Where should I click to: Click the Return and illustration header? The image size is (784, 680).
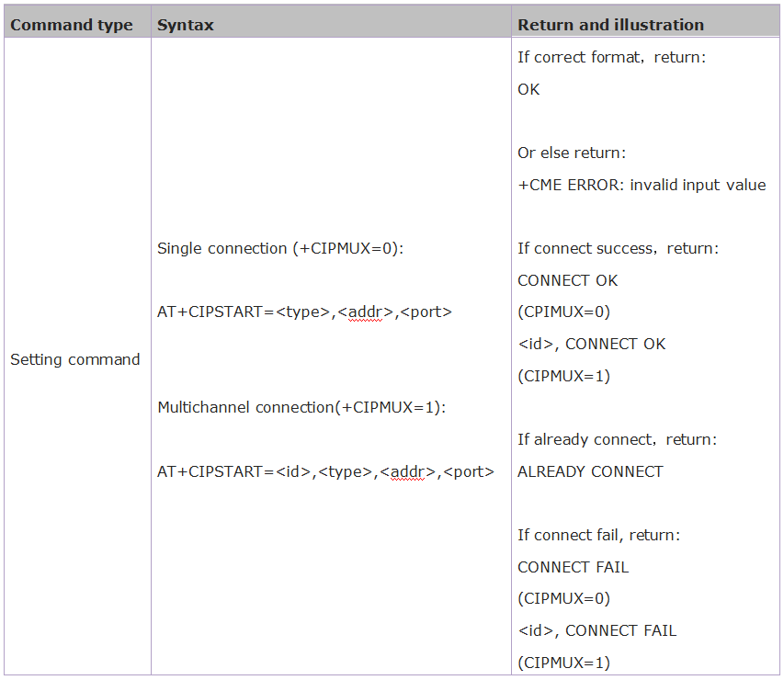click(610, 25)
